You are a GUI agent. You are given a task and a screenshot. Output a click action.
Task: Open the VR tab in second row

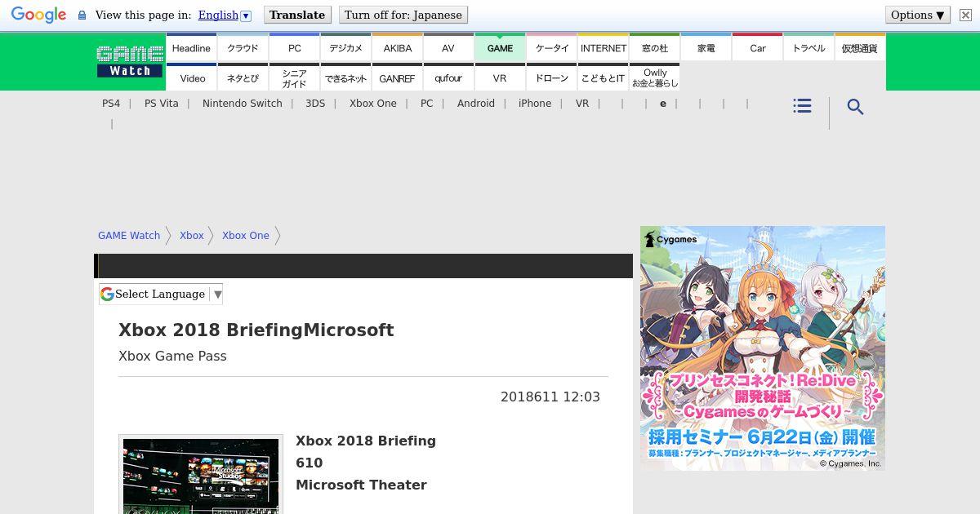click(x=500, y=78)
